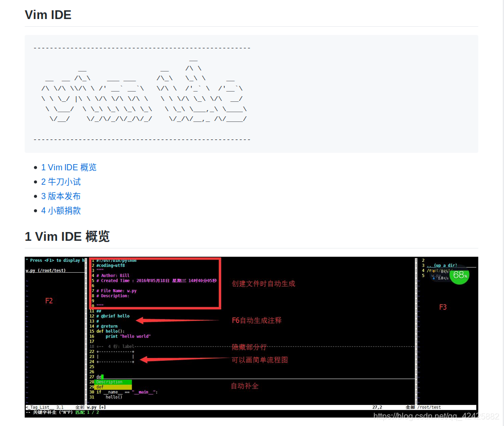Open the '1 Vim IDE 概览' link
The image size is (504, 426).
tap(69, 167)
